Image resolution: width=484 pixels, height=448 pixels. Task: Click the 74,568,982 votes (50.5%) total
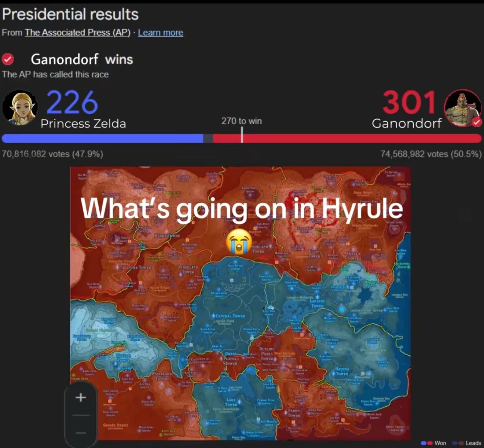click(x=431, y=154)
